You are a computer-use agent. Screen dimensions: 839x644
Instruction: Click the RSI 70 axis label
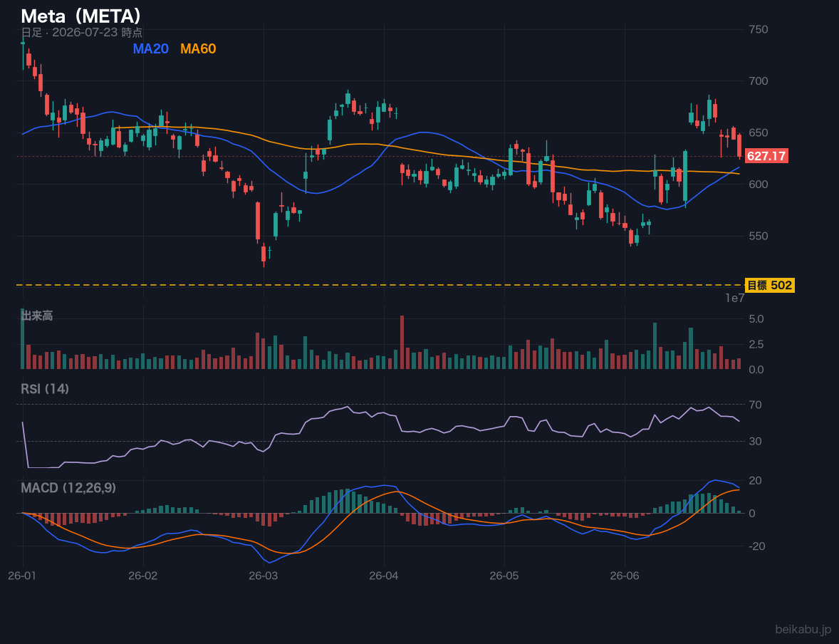(755, 405)
